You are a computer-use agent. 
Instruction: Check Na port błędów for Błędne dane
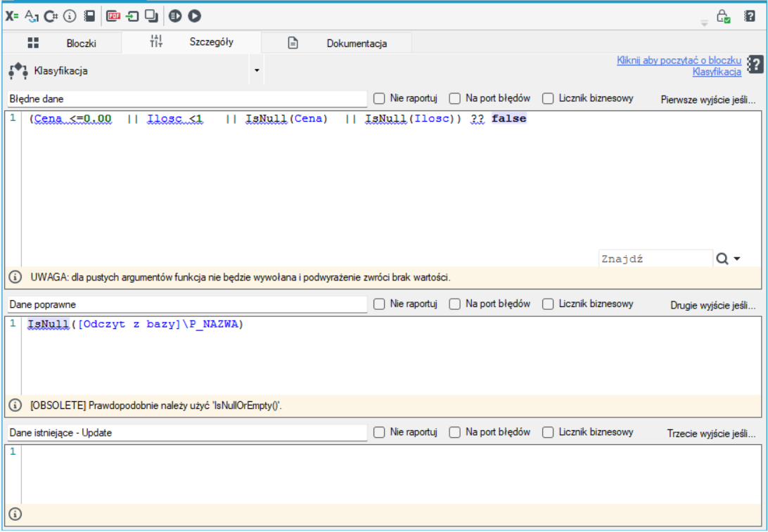[455, 98]
